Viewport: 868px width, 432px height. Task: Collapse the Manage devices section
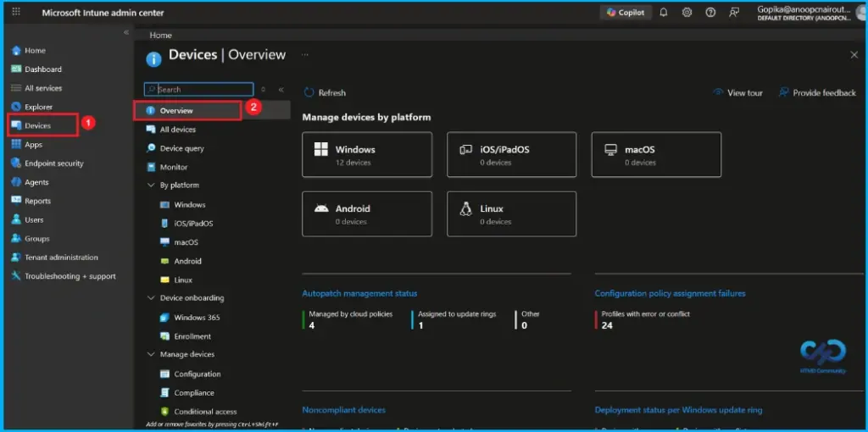tap(151, 355)
